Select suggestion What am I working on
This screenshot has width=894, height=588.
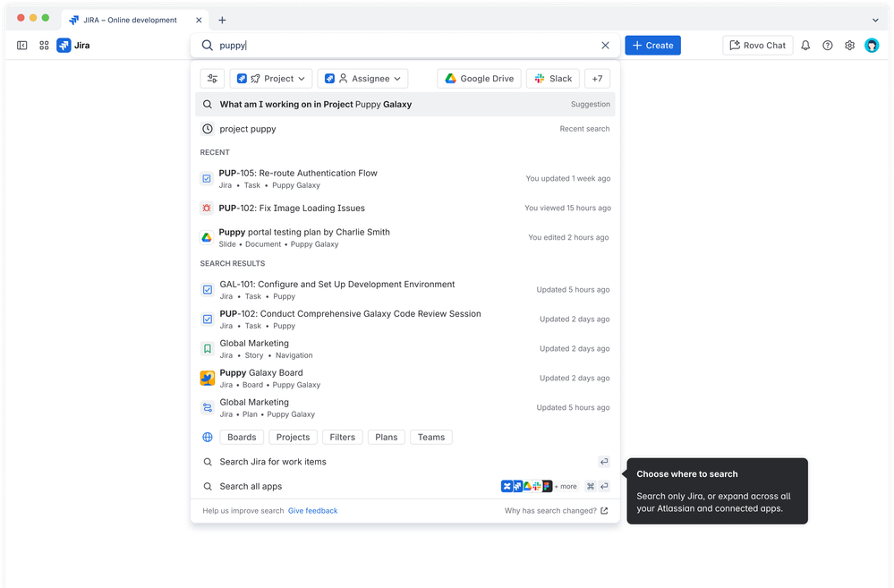(404, 105)
